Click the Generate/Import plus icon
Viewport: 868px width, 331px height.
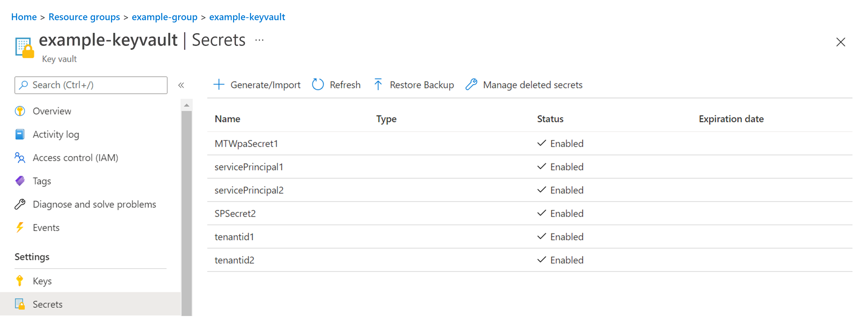click(x=219, y=84)
